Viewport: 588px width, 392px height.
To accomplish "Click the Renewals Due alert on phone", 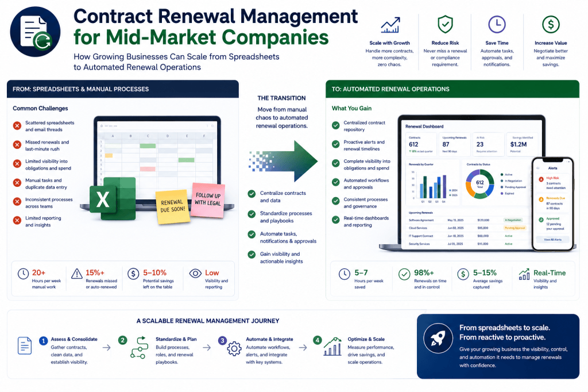I will click(x=553, y=203).
